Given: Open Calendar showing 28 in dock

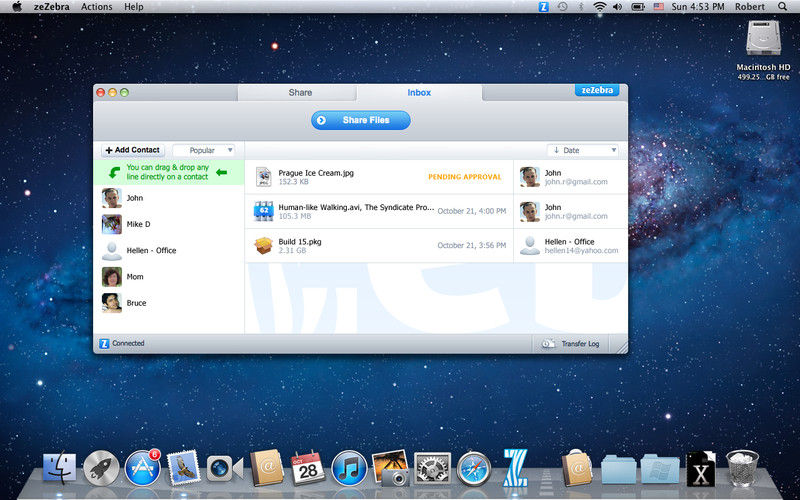Looking at the screenshot, I should (x=308, y=467).
